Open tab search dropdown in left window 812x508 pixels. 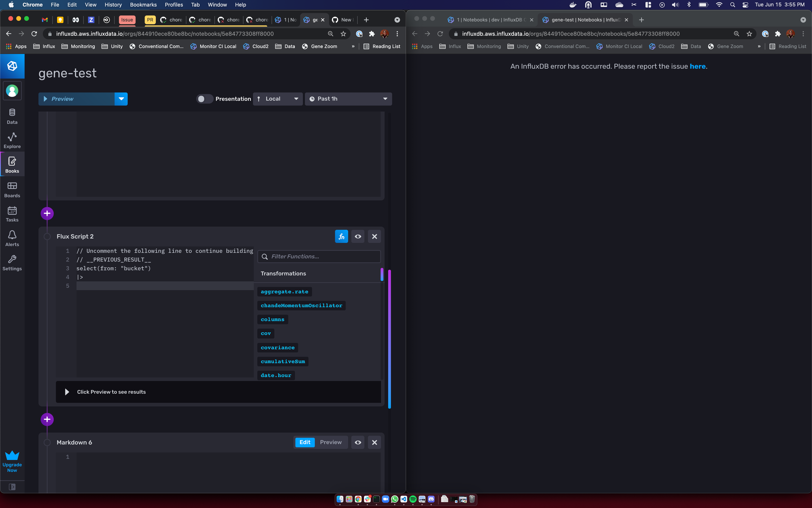(397, 20)
